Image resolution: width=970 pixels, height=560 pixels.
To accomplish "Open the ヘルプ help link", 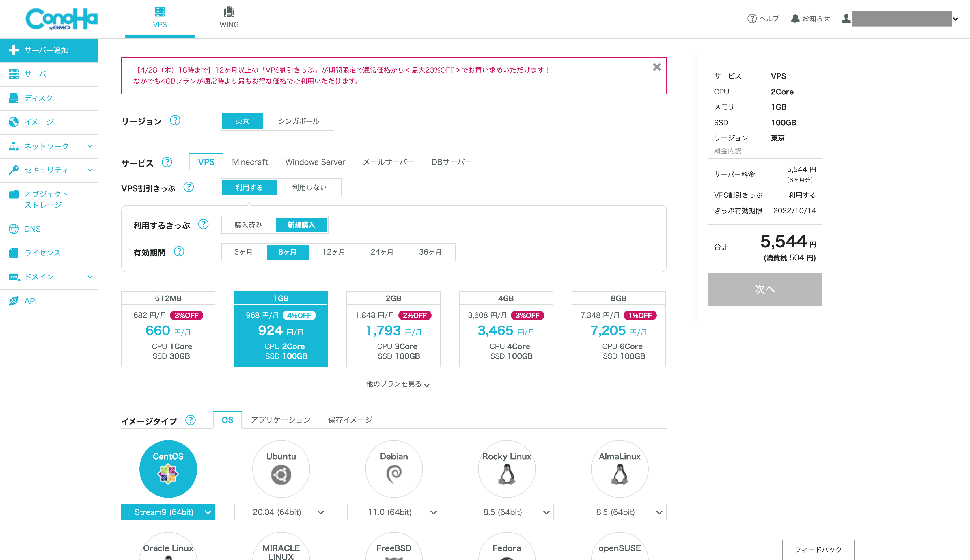I will point(763,18).
